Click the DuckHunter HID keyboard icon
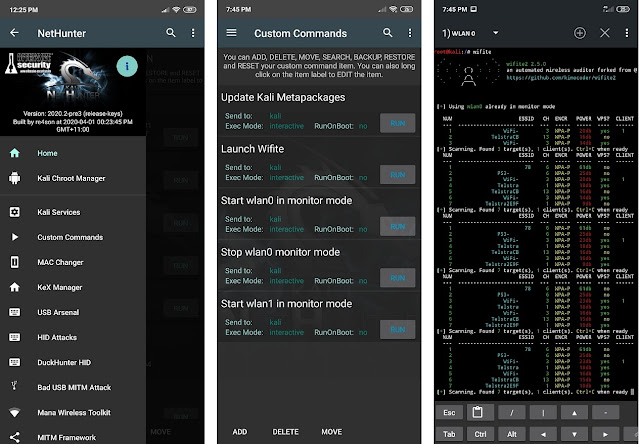 (x=15, y=362)
